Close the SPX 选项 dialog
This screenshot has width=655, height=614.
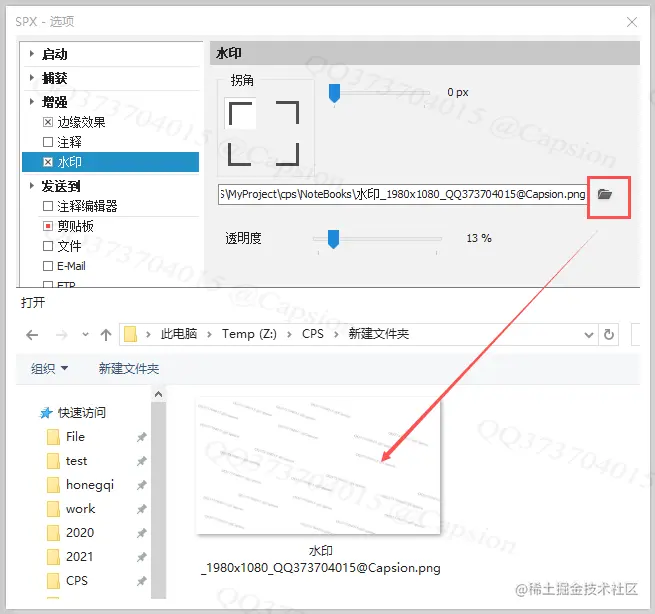tap(632, 22)
